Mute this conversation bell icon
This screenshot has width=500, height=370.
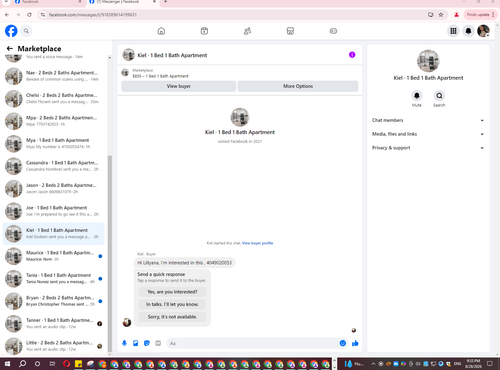[417, 96]
